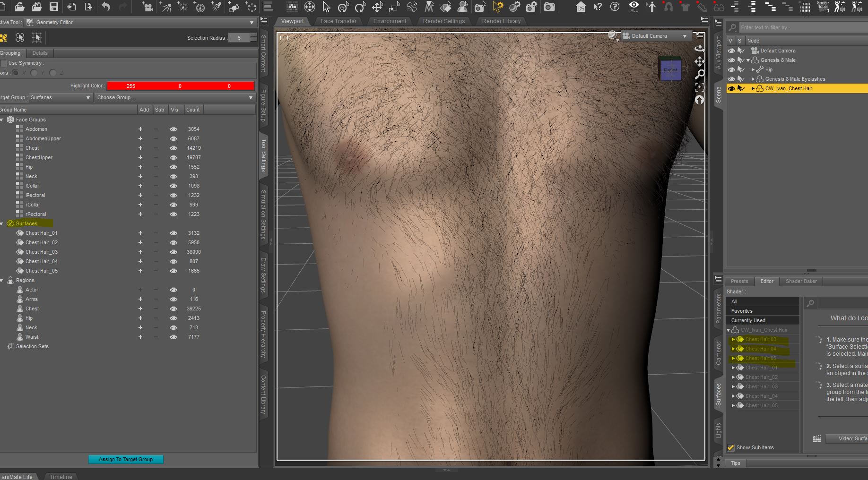This screenshot has width=868, height=480.
Task: Select the Node Selection arrow tool
Action: pyautogui.click(x=326, y=7)
